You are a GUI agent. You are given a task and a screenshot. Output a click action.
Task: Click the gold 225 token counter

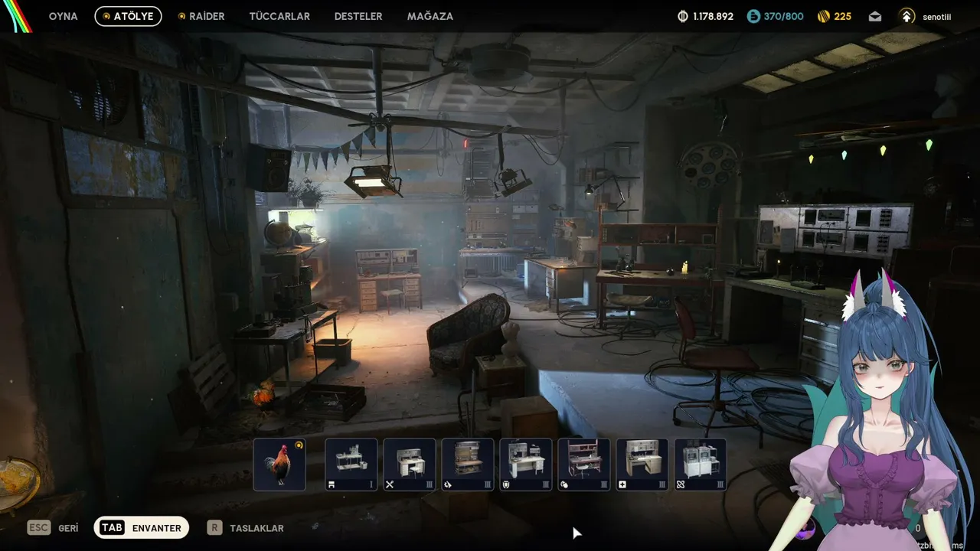point(835,16)
